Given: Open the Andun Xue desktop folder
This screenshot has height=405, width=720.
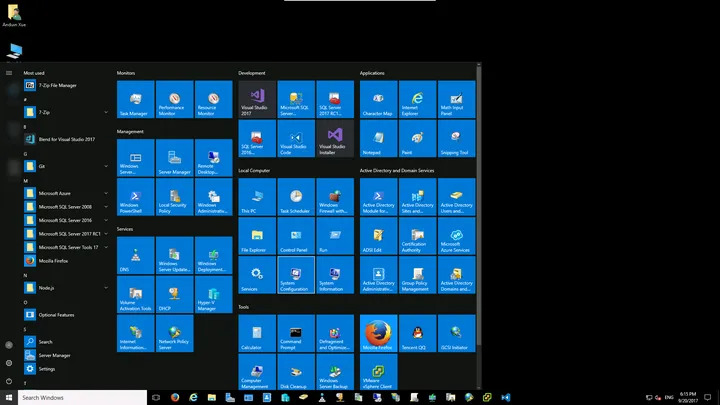Looking at the screenshot, I should (14, 15).
